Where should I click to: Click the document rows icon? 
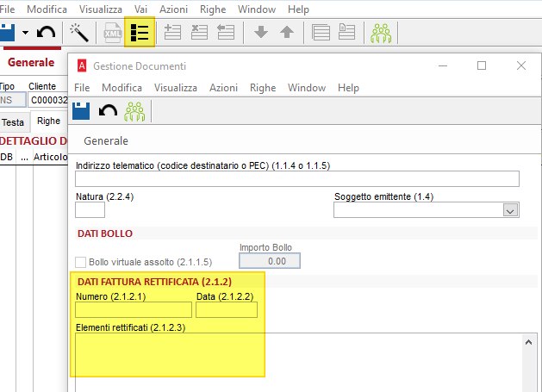346,32
